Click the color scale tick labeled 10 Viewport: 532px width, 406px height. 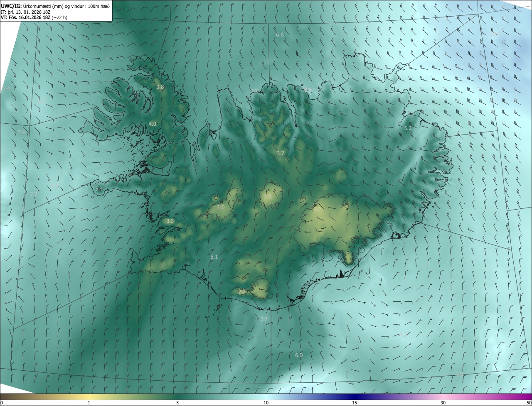pyautogui.click(x=266, y=403)
